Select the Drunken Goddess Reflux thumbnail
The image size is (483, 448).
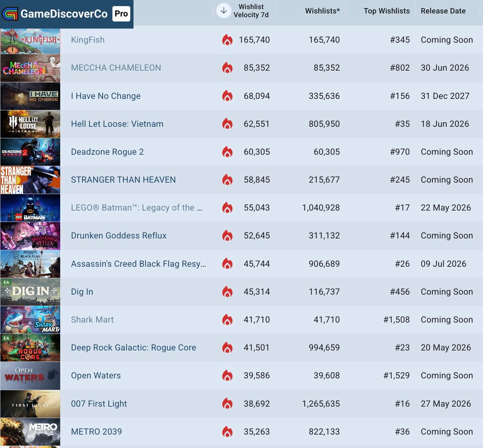tap(30, 235)
